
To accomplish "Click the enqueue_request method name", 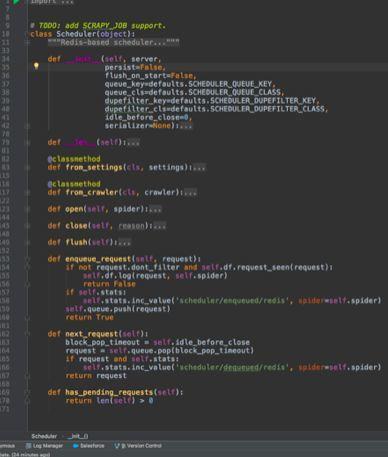I will (x=98, y=259).
